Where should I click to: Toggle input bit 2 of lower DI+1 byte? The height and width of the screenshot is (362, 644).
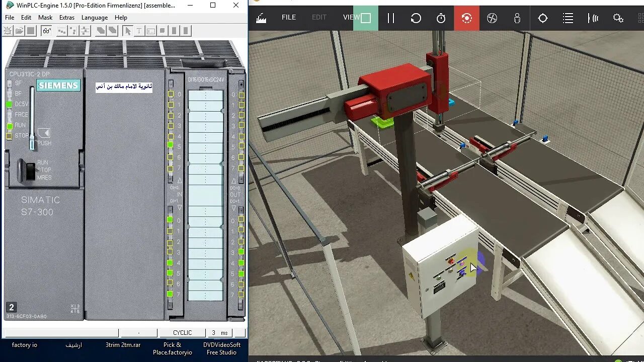click(x=170, y=242)
